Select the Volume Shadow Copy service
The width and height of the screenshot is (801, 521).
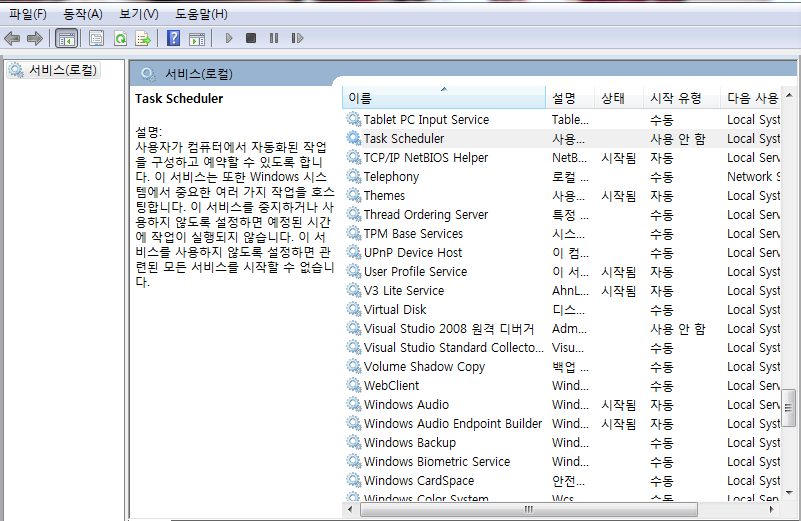tap(424, 367)
